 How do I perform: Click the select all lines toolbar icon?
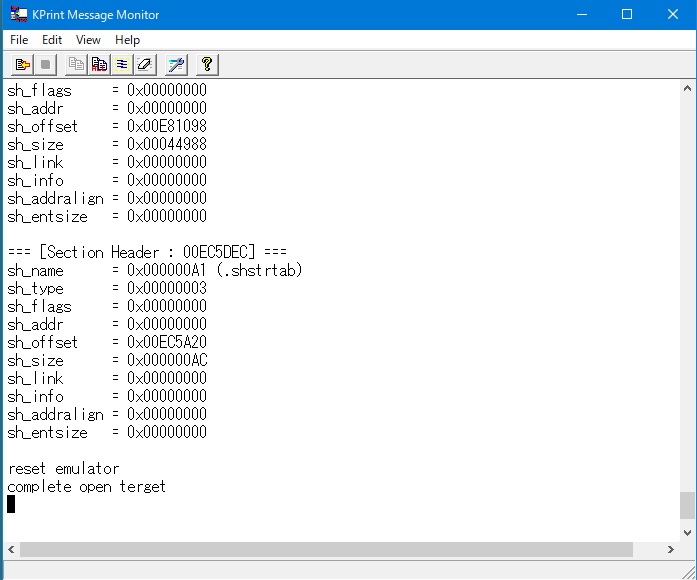pos(122,65)
